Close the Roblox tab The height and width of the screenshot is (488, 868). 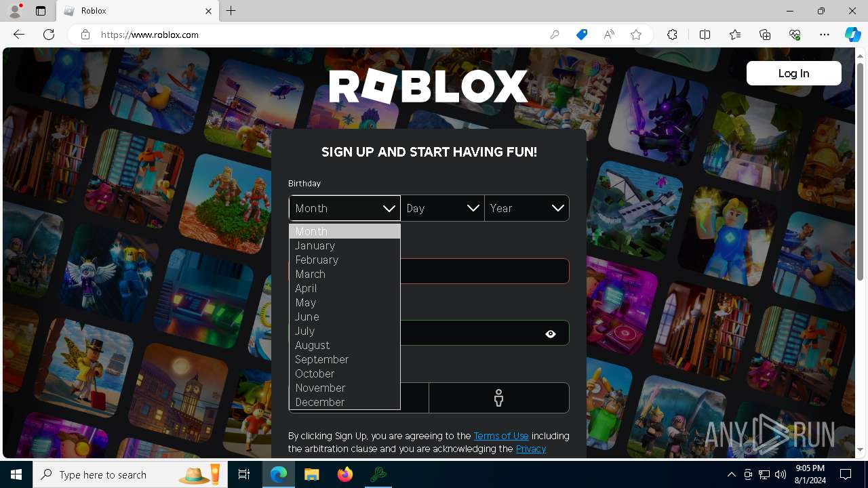tap(209, 11)
